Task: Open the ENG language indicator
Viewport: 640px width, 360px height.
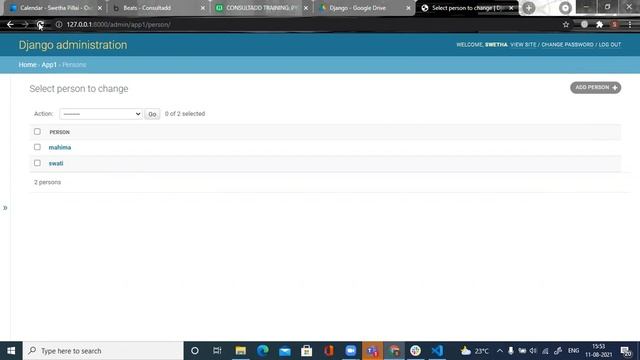Action: click(573, 351)
